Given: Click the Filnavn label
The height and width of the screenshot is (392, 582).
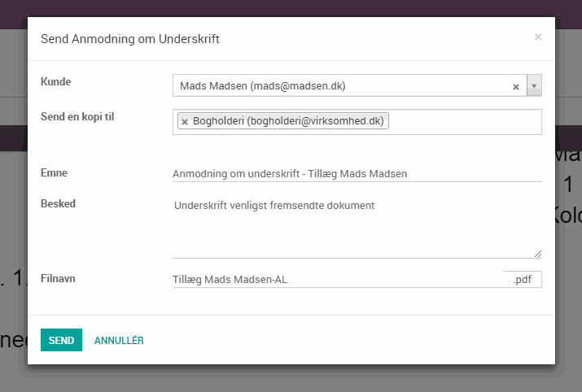Looking at the screenshot, I should click(58, 278).
